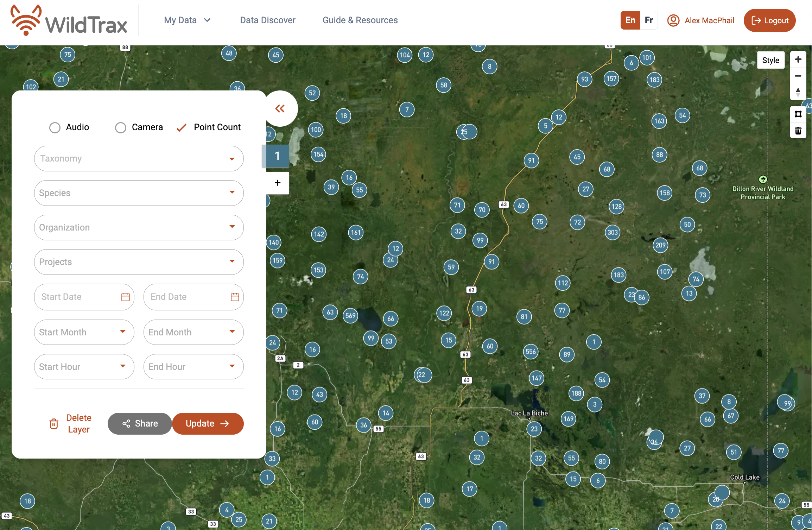Open Start Date calendar icon
Screen dimensions: 812x530
125,297
